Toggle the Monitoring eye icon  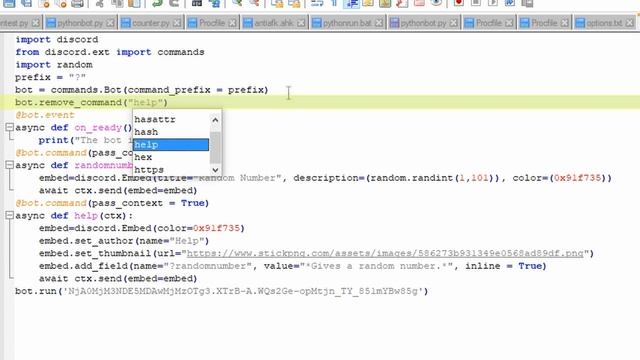(x=436, y=3)
